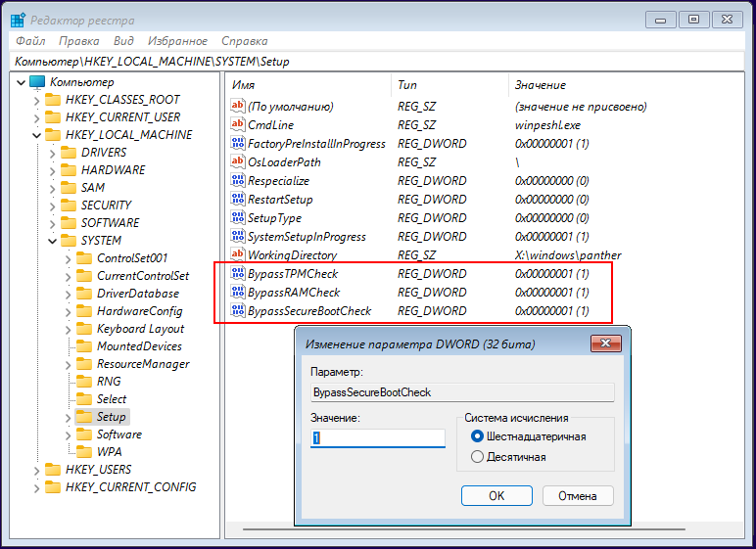Click the SetupType DWORD icon

(237, 217)
